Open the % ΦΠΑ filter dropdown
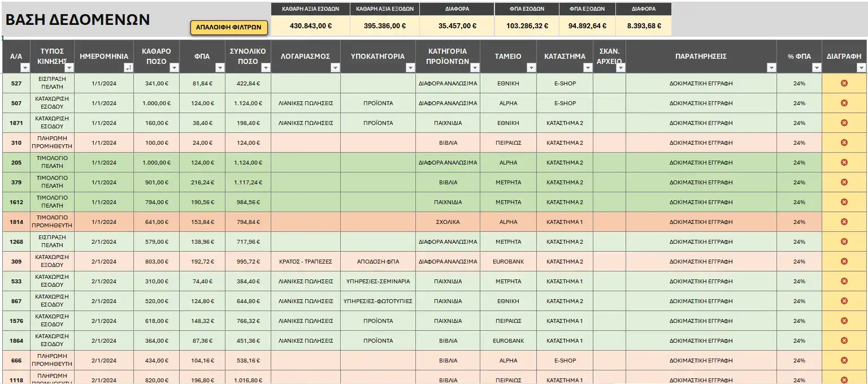Image resolution: width=868 pixels, height=384 pixels. coord(816,68)
